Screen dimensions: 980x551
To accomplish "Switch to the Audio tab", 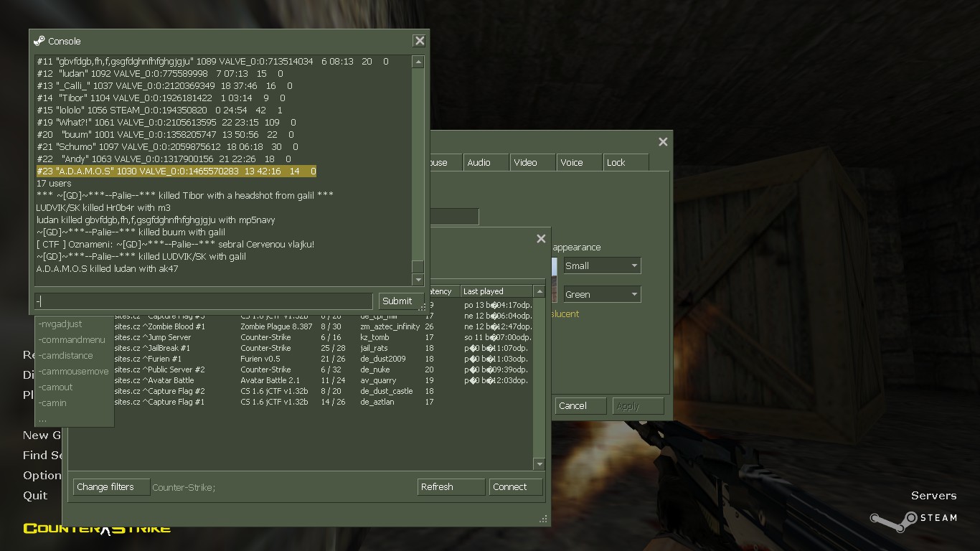I will [x=479, y=163].
